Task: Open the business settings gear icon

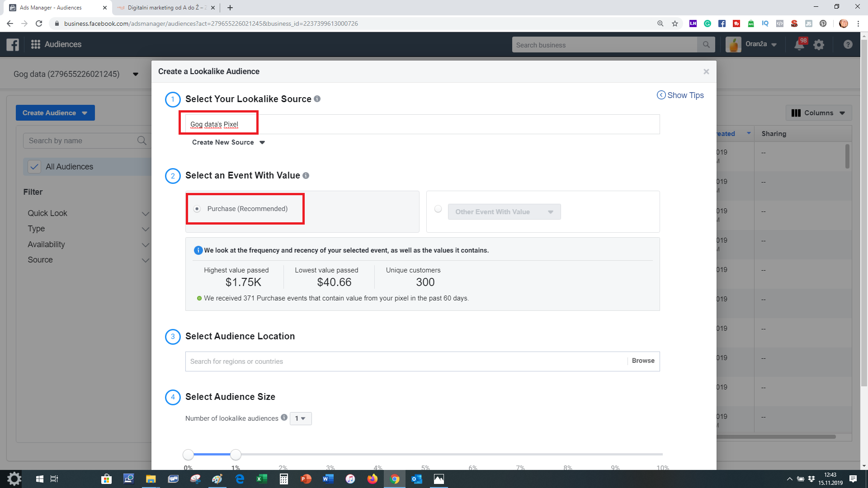Action: click(x=819, y=45)
